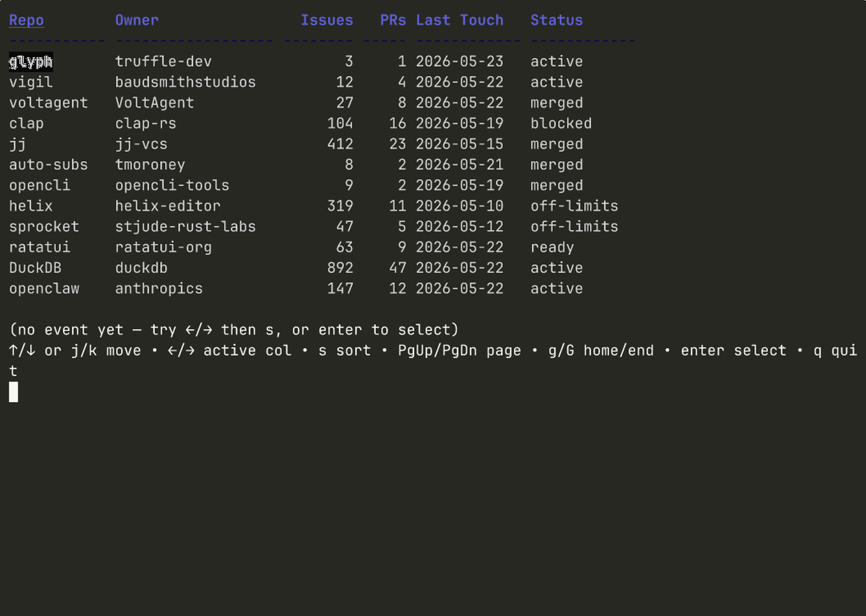Click the date 2026-05-10 for helix

[459, 206]
